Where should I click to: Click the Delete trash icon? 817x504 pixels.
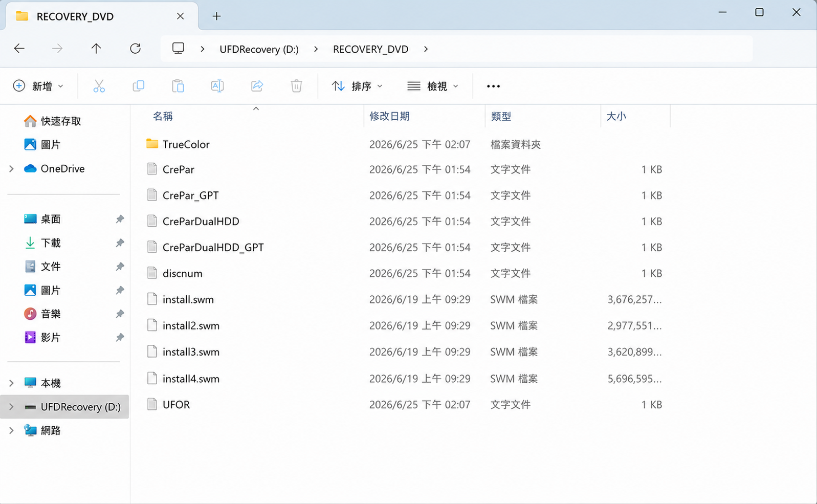click(x=296, y=86)
